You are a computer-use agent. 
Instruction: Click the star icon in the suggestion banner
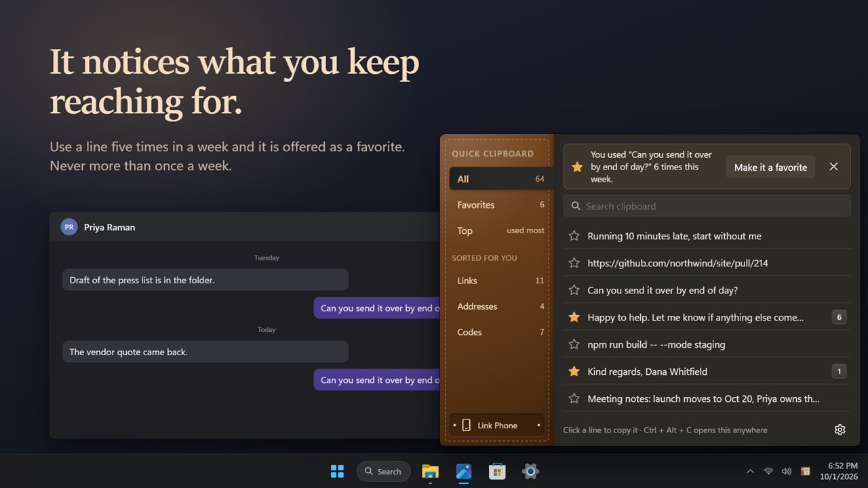[577, 167]
